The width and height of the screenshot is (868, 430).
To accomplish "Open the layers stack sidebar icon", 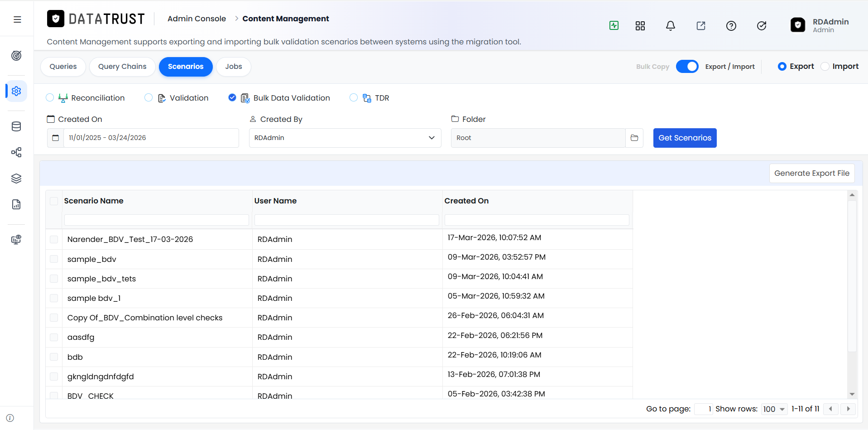I will point(16,179).
